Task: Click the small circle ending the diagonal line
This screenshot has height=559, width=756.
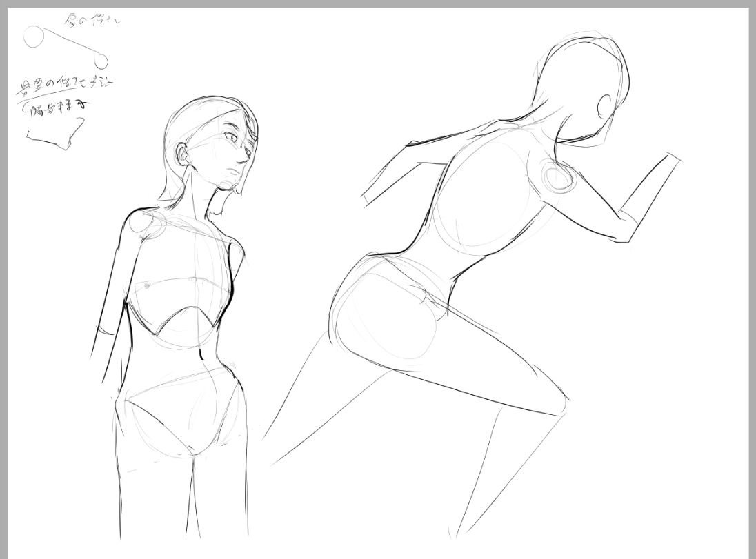Action: pyautogui.click(x=101, y=61)
